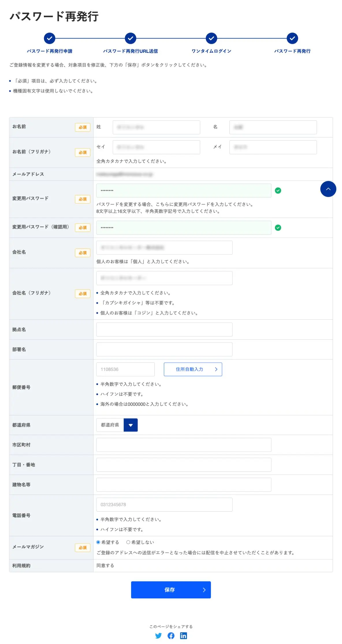Share the page via LinkedIn icon
342x644 pixels.
pos(183,636)
